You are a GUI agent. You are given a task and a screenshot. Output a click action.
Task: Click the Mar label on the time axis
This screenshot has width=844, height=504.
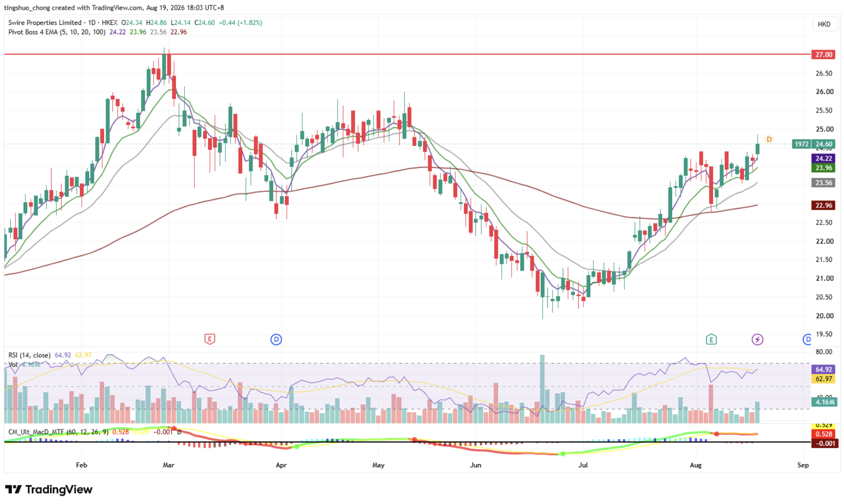[169, 465]
